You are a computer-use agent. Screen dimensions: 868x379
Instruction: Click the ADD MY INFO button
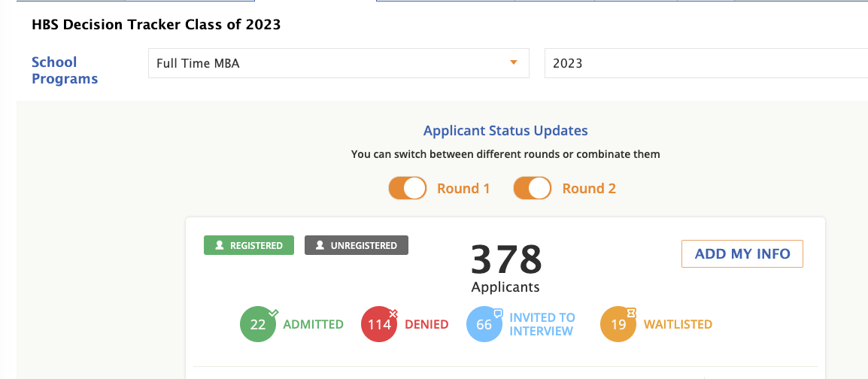pos(742,254)
